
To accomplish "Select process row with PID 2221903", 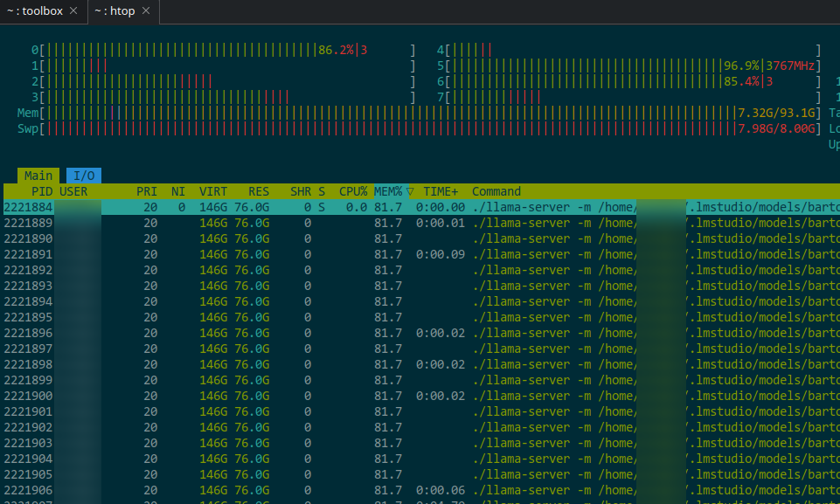I will pyautogui.click(x=421, y=443).
